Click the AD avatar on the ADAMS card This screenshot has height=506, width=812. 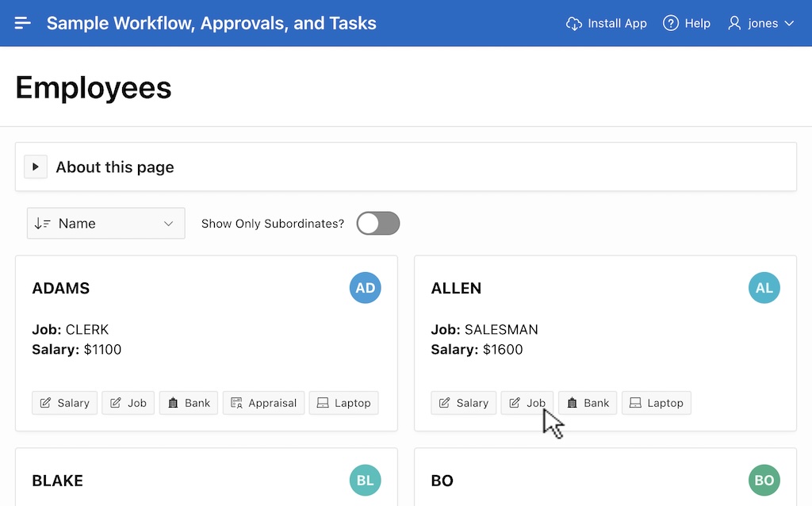(365, 288)
